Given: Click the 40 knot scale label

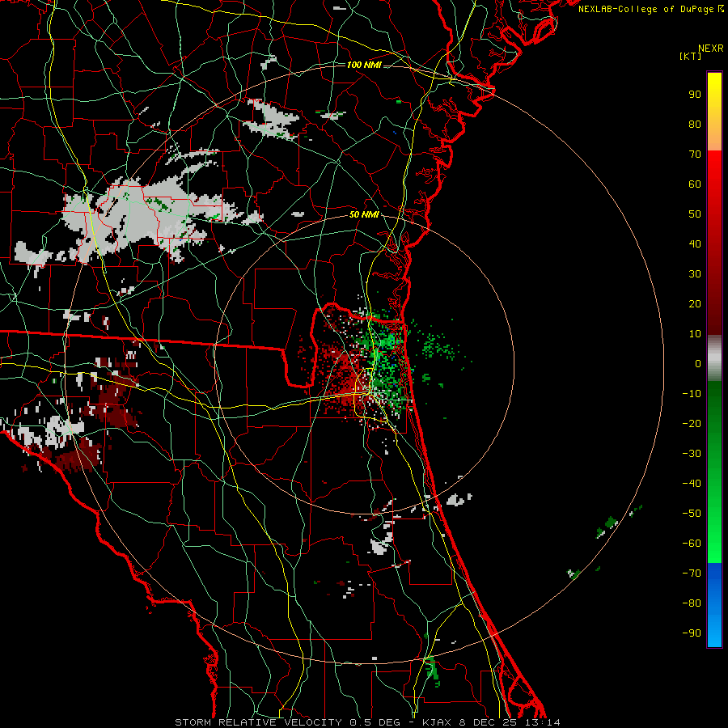Looking at the screenshot, I should click(x=695, y=244).
